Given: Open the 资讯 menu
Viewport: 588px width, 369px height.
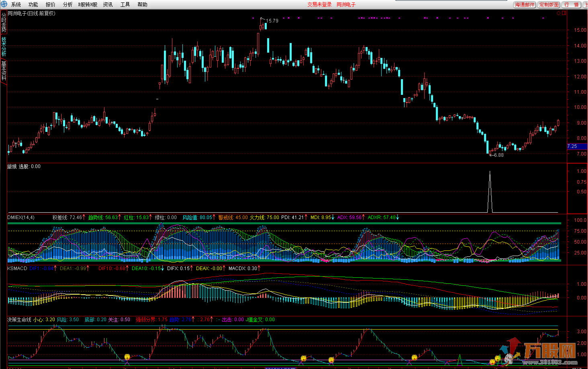Looking at the screenshot, I should pyautogui.click(x=108, y=4).
